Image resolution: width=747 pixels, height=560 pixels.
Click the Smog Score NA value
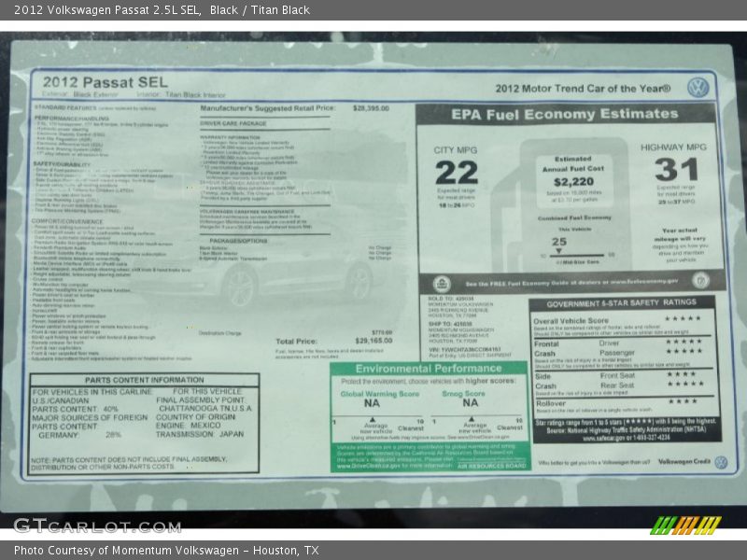pos(470,403)
